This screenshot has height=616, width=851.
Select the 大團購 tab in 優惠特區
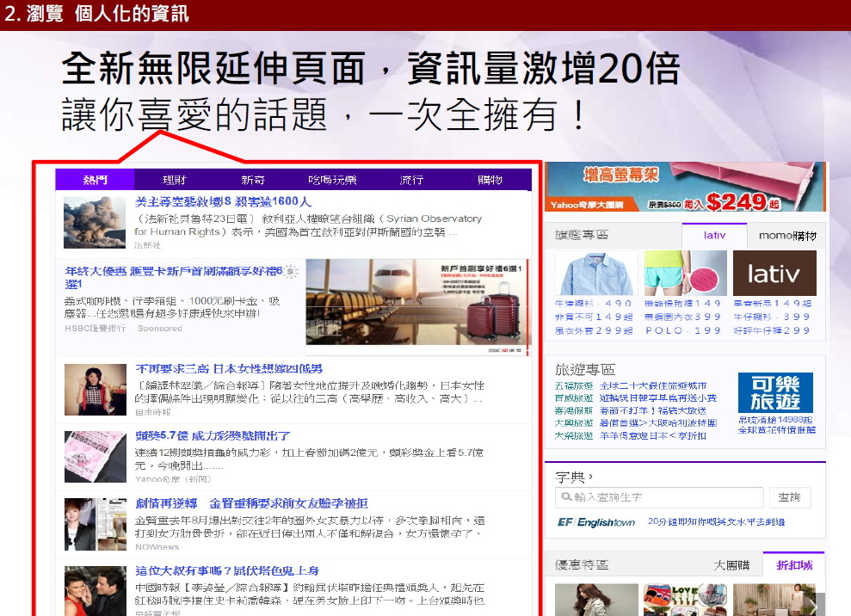click(x=732, y=565)
